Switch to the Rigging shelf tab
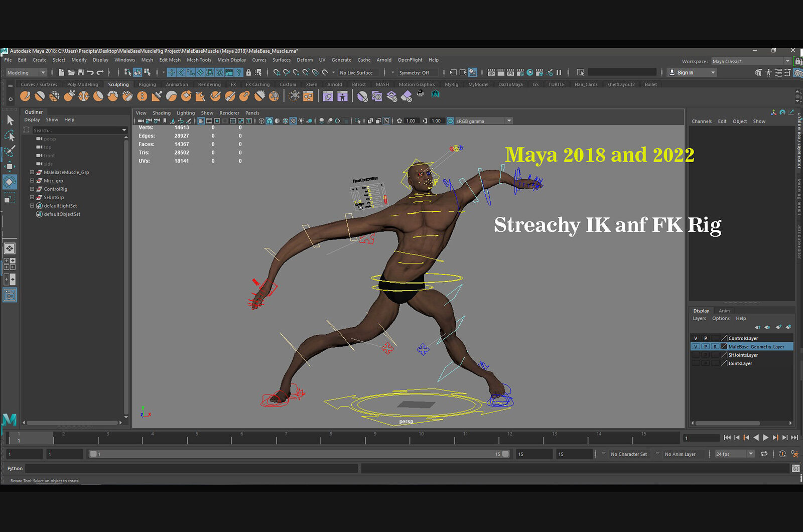Image resolution: width=803 pixels, height=532 pixels. 147,85
